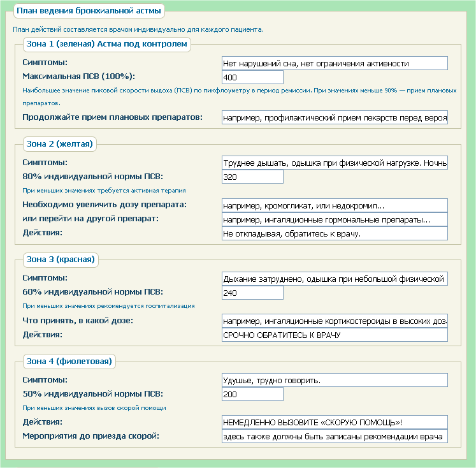The width and height of the screenshot is (476, 468).
Task: Click the label '80% индивидуальной нормы ПСВ:'
Action: [92, 177]
